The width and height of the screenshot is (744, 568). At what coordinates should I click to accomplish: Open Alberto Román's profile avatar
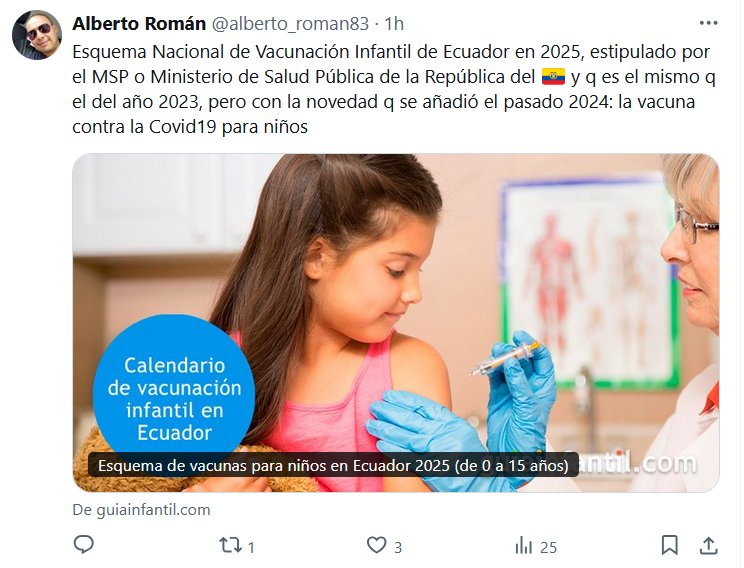[37, 35]
